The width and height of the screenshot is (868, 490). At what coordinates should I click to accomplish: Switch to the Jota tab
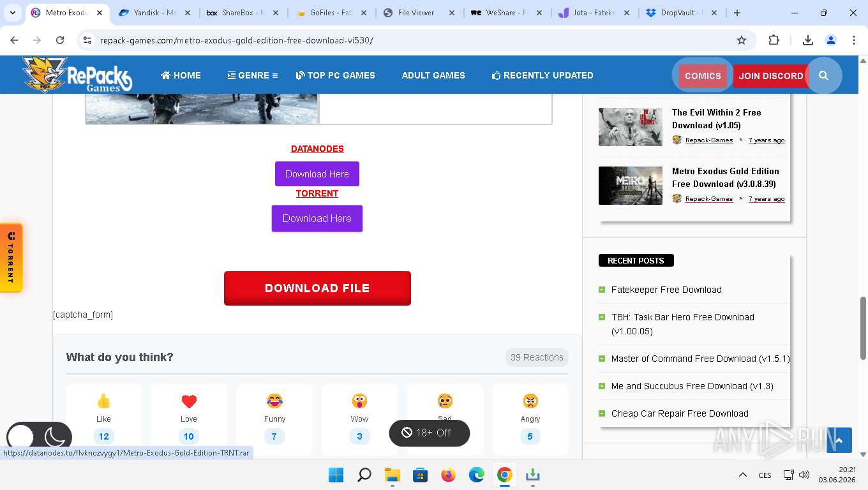pos(594,12)
